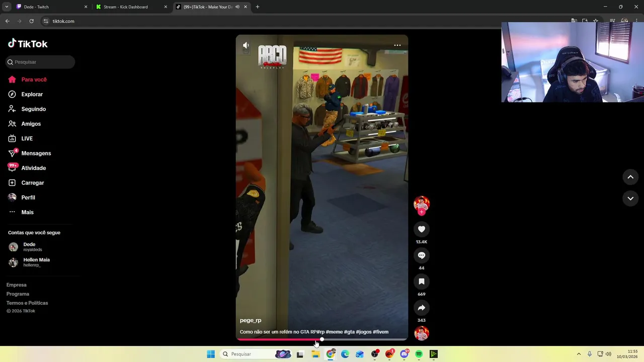Mute the TikTok video sound
Image resolution: width=644 pixels, height=362 pixels.
point(246,45)
